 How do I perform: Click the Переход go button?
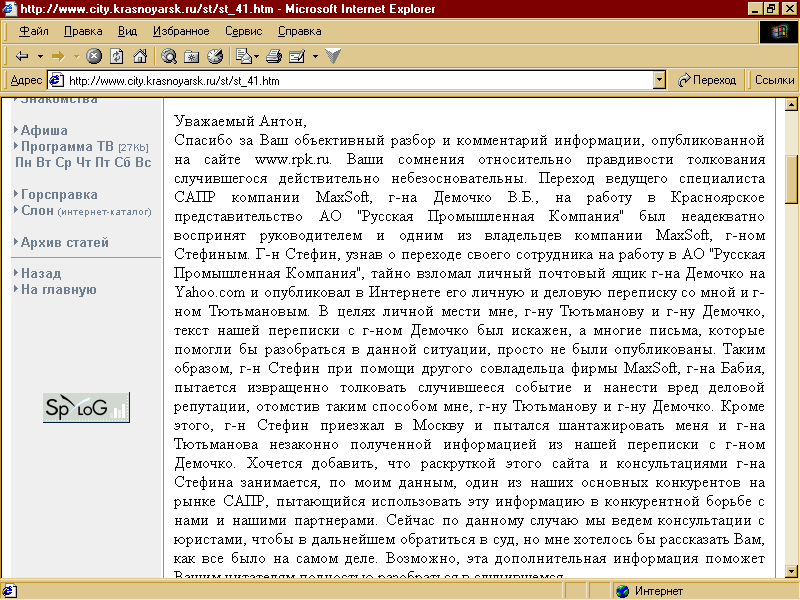point(707,80)
